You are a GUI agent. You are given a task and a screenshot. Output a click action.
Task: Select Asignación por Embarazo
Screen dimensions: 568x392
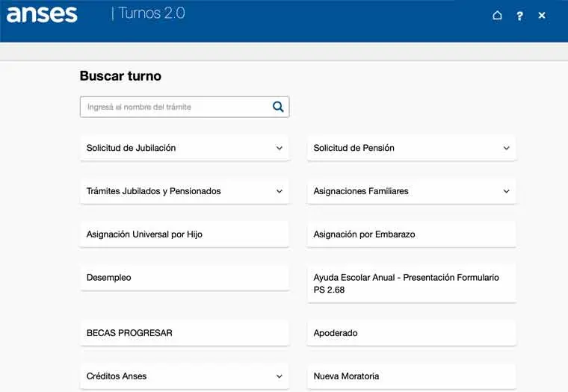(412, 234)
